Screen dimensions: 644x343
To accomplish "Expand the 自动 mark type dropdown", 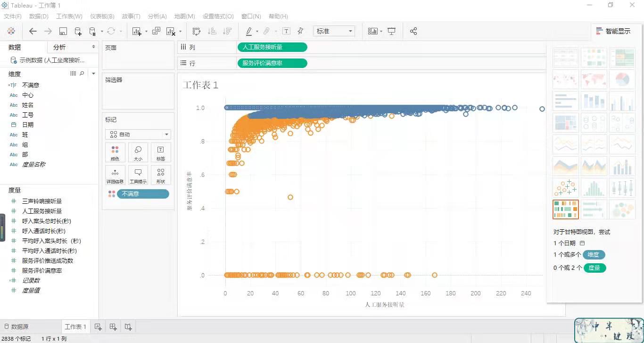I will coord(139,134).
